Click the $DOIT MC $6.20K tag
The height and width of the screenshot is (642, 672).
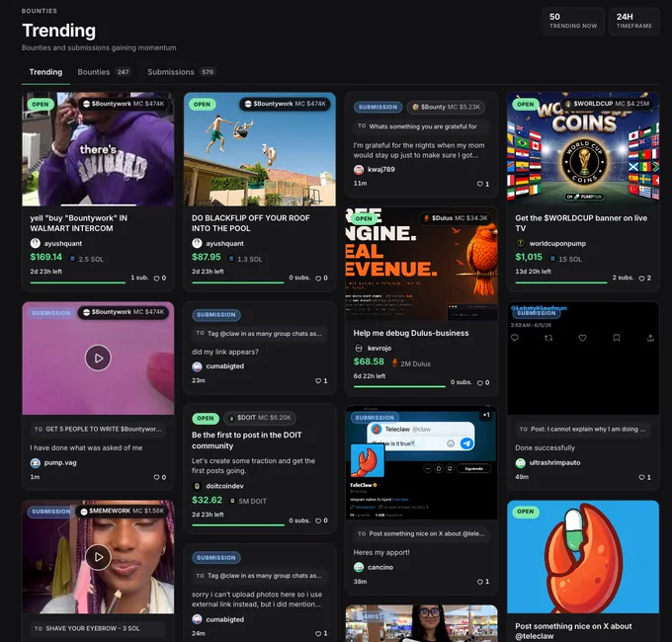260,418
